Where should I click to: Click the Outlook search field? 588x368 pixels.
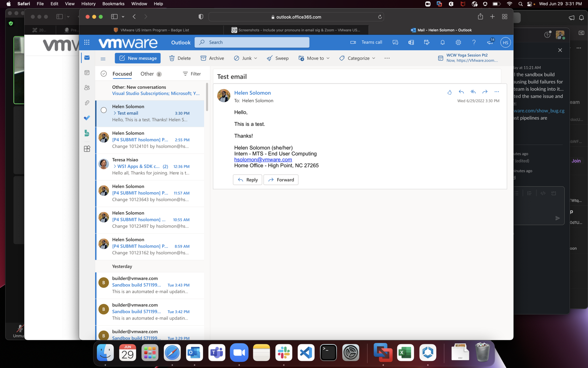click(252, 42)
